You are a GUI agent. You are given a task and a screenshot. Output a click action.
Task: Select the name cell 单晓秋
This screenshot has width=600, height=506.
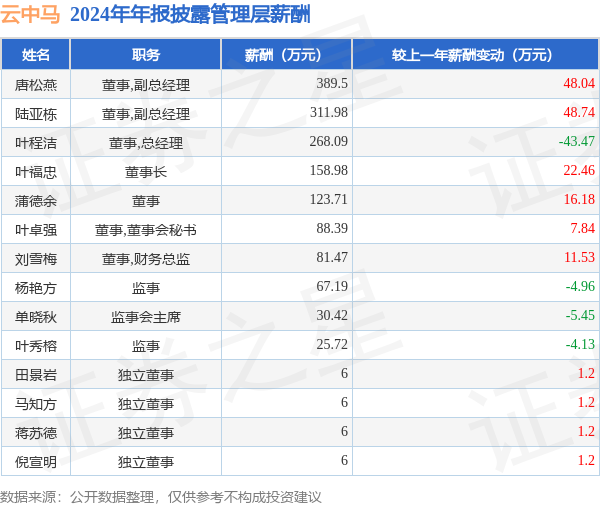36,317
